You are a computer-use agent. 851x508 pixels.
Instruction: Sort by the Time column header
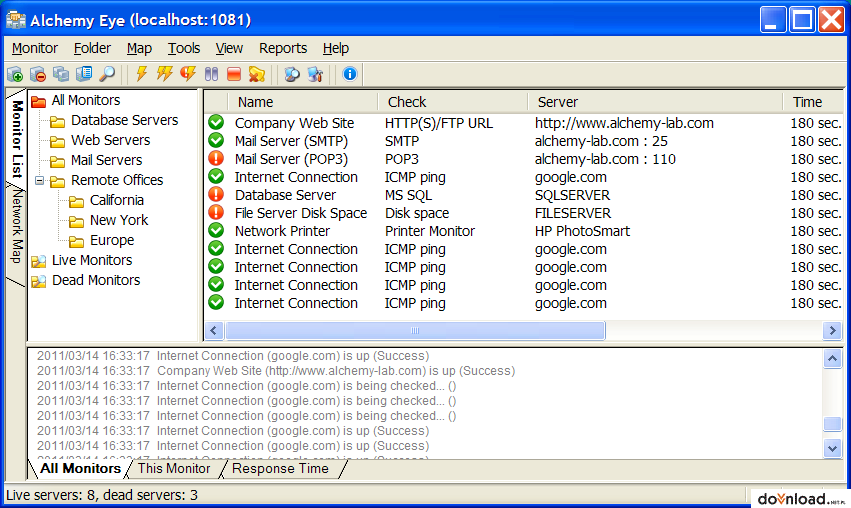(813, 102)
